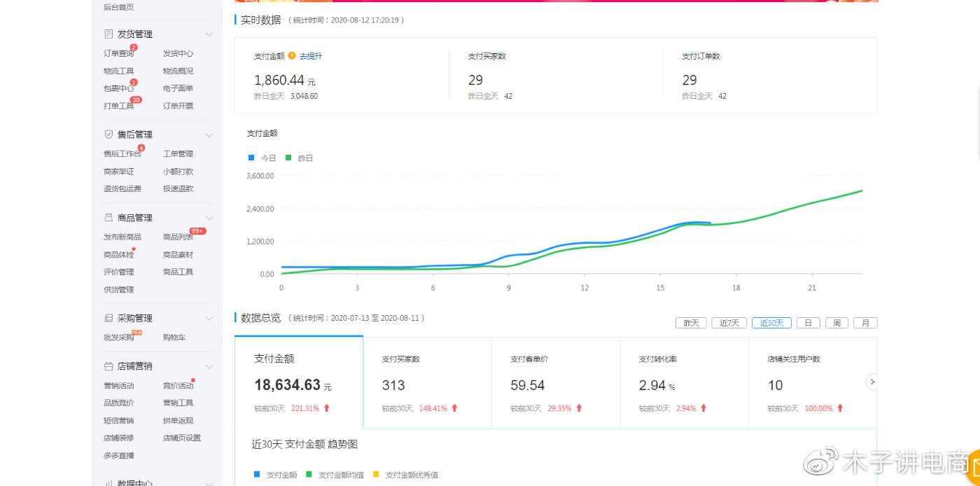Collapse the 店铺营销 section

(x=209, y=366)
